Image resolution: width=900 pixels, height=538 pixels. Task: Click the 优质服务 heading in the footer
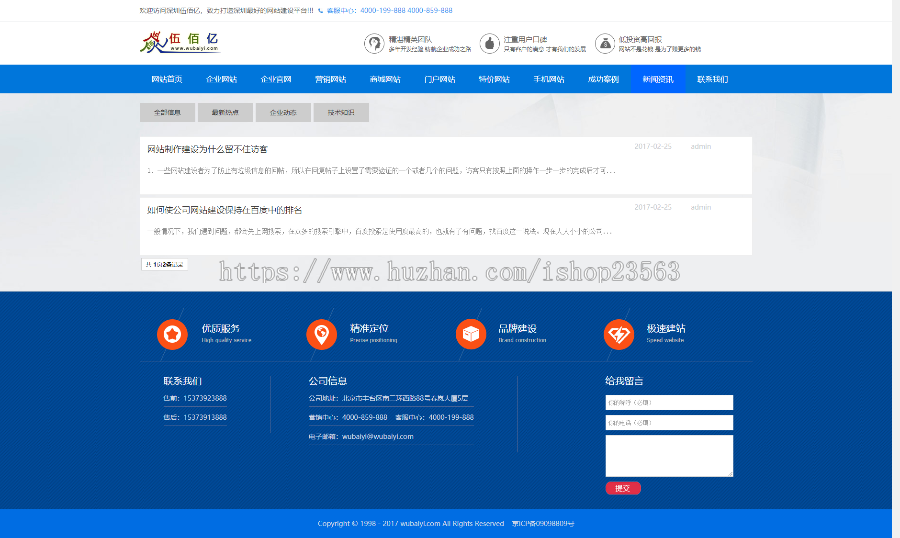[220, 328]
